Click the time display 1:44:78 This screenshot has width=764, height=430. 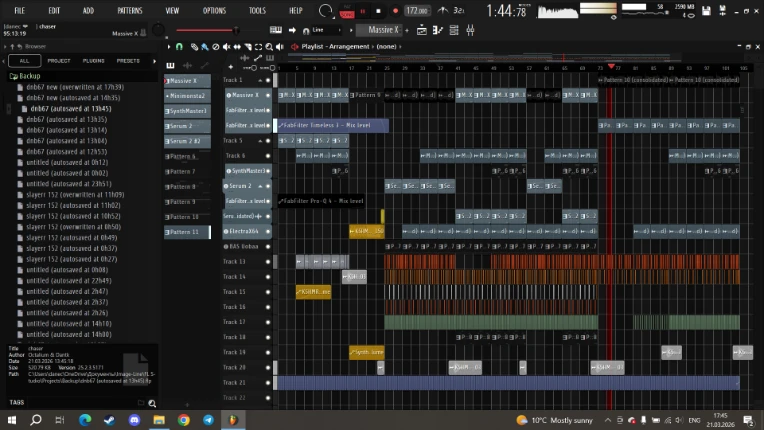(507, 11)
